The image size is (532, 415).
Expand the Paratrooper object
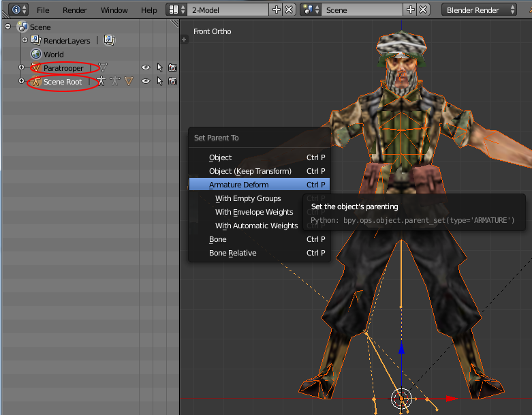[x=21, y=67]
